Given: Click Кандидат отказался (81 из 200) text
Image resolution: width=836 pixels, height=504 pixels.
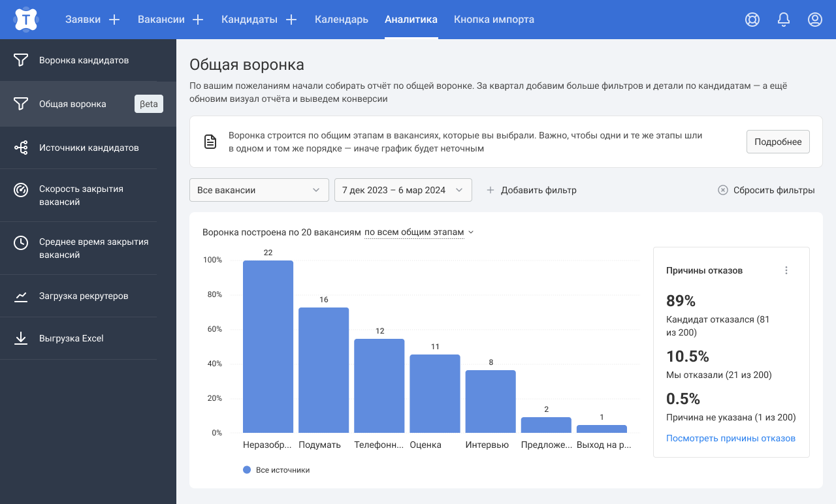Looking at the screenshot, I should click(719, 326).
